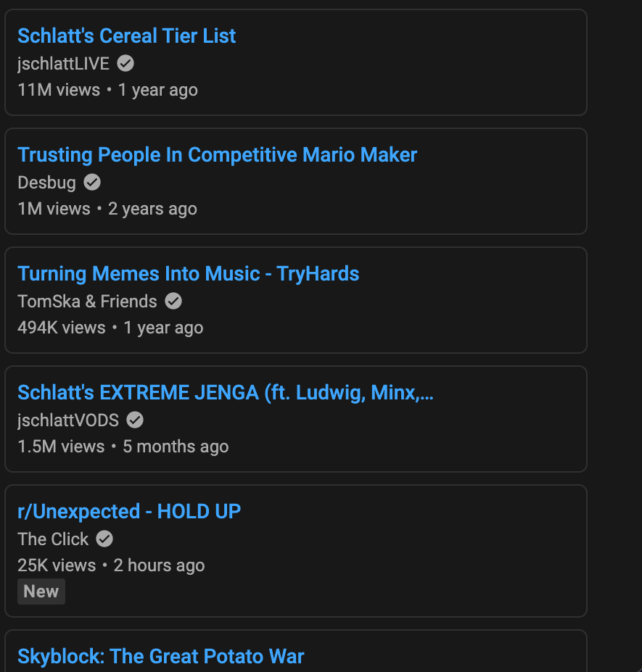Click verified badge next to TomSka & Friends

click(173, 302)
